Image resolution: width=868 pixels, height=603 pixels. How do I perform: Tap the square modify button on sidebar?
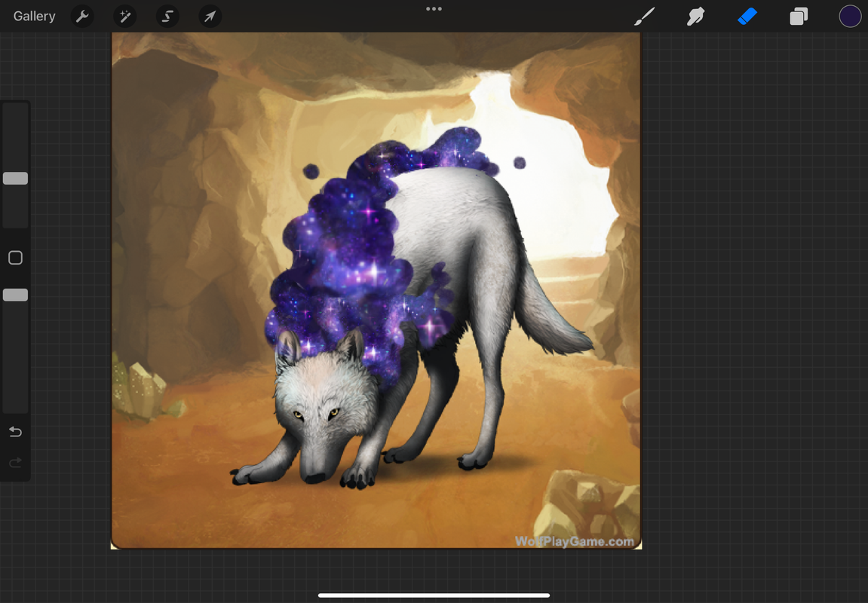click(x=16, y=258)
